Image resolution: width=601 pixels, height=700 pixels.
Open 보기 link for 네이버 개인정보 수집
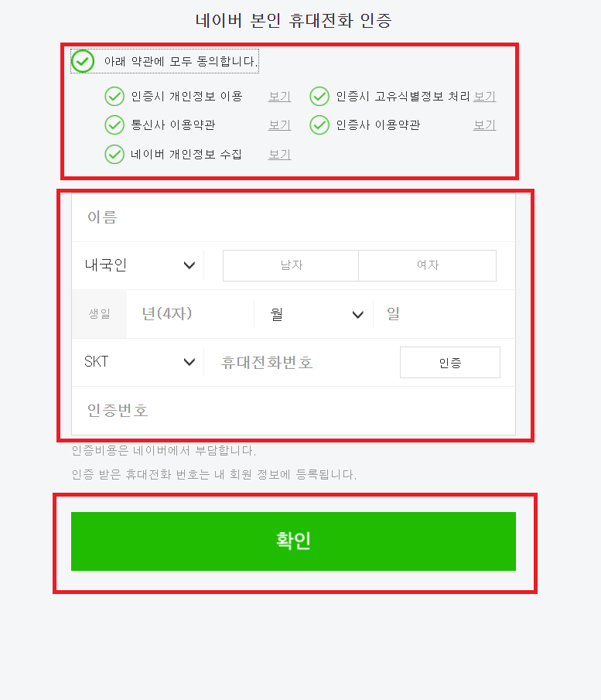click(x=279, y=155)
